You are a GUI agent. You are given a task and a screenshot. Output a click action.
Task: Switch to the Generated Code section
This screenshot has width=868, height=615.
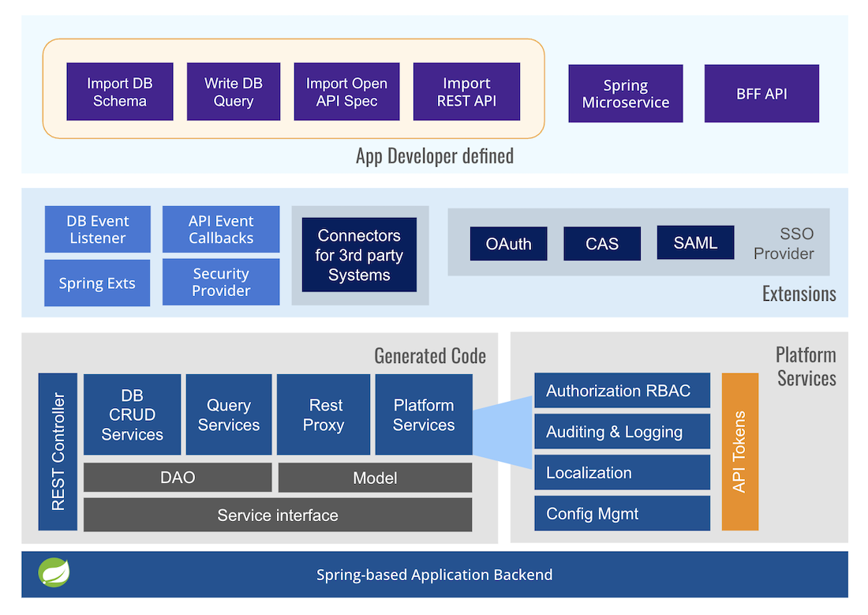430,356
